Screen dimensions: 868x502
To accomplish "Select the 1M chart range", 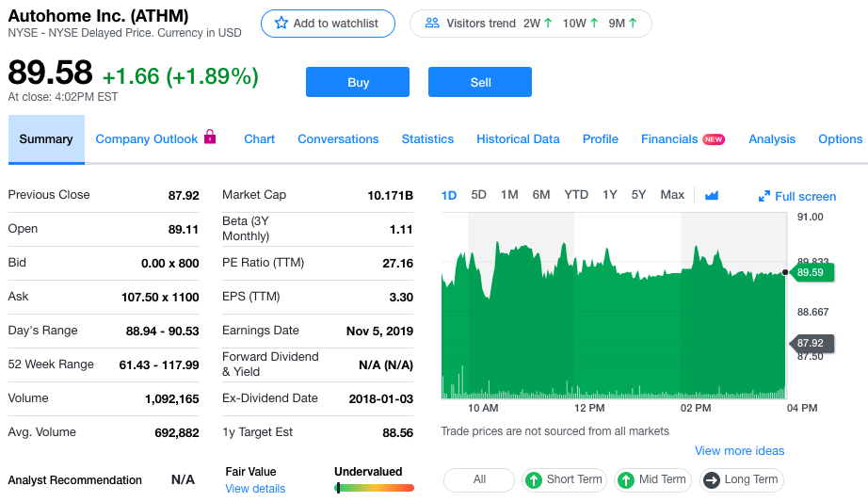I will pos(509,194).
